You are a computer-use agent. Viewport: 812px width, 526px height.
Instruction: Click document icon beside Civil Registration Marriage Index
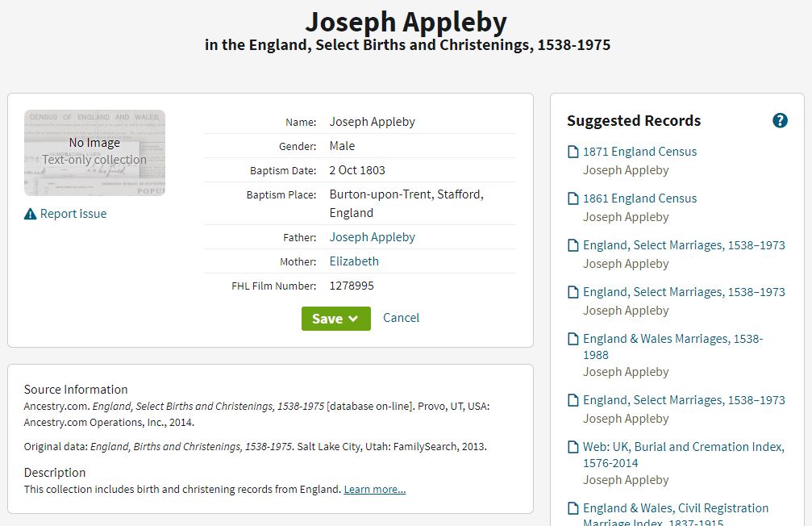pyautogui.click(x=573, y=508)
